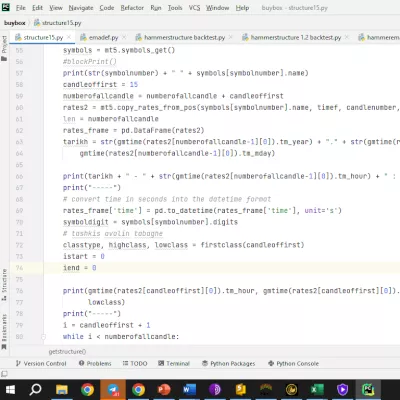This screenshot has width=400, height=400.
Task: Open the Version Control tool window
Action: (x=41, y=363)
